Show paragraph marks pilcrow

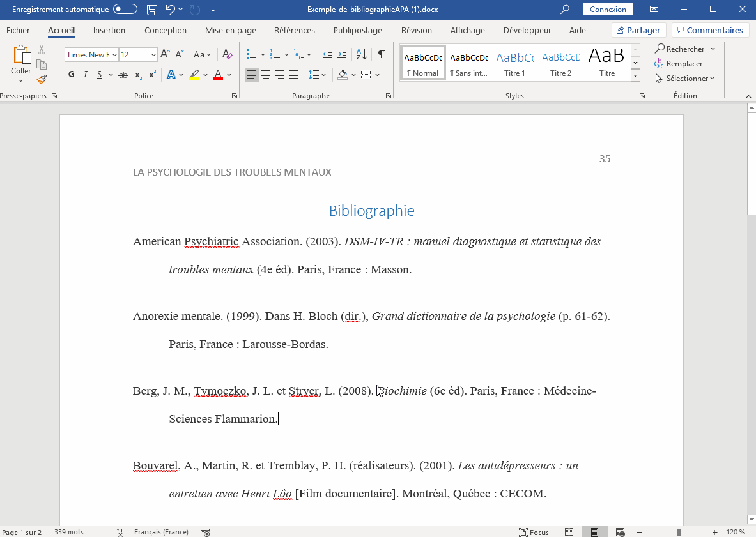(x=382, y=54)
